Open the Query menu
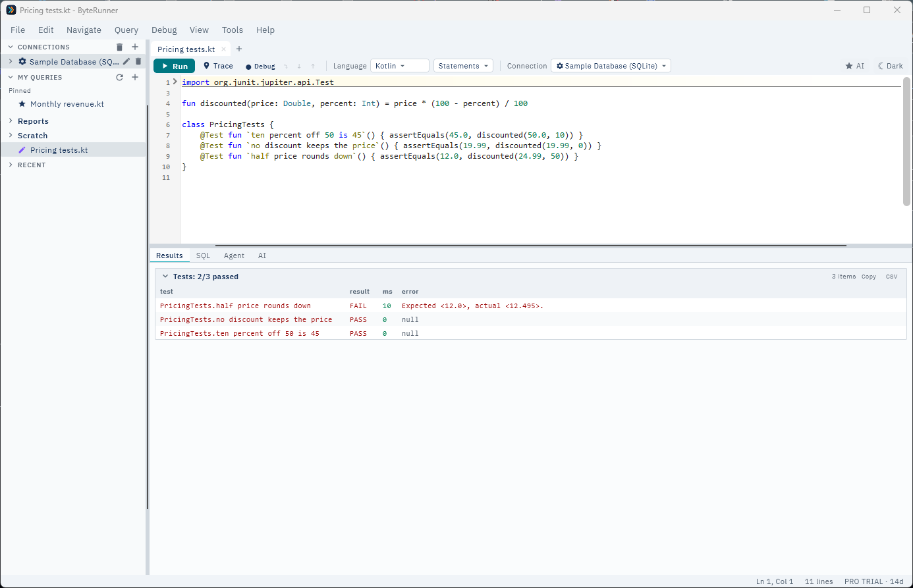Image resolution: width=913 pixels, height=588 pixels. pyautogui.click(x=126, y=30)
